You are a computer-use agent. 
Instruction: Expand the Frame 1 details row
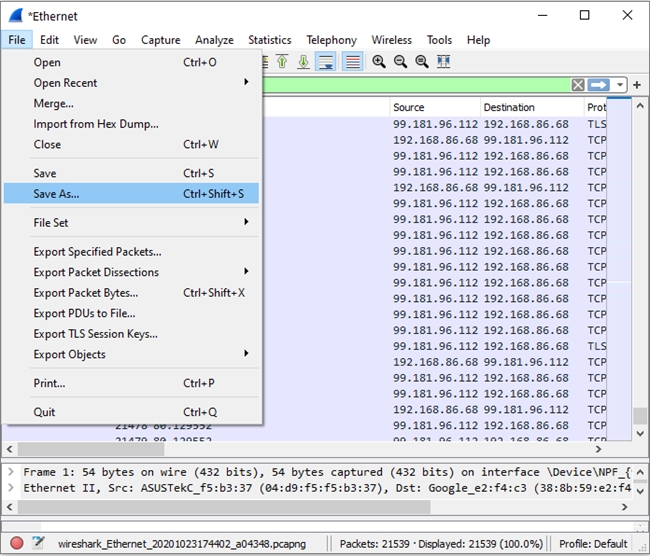[x=10, y=472]
